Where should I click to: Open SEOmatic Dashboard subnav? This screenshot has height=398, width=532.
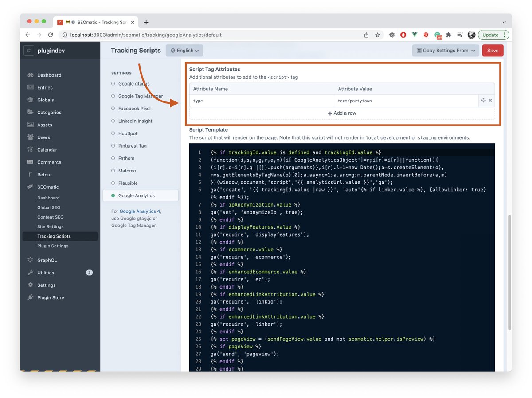[48, 198]
